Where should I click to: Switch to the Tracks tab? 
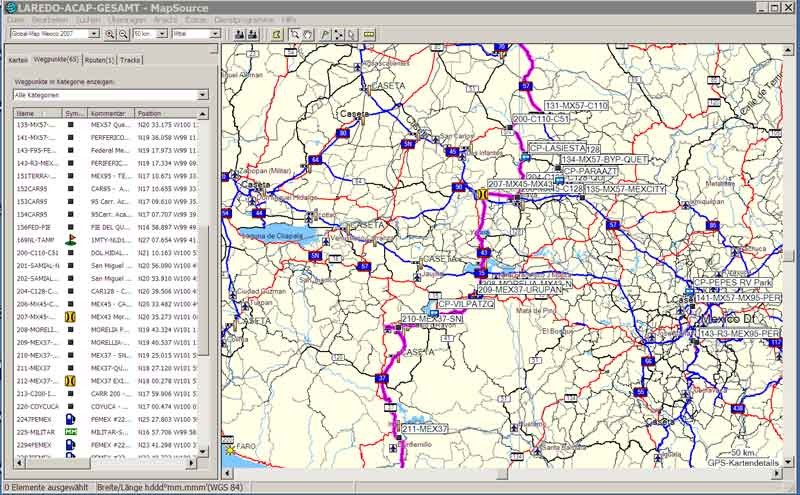click(130, 60)
